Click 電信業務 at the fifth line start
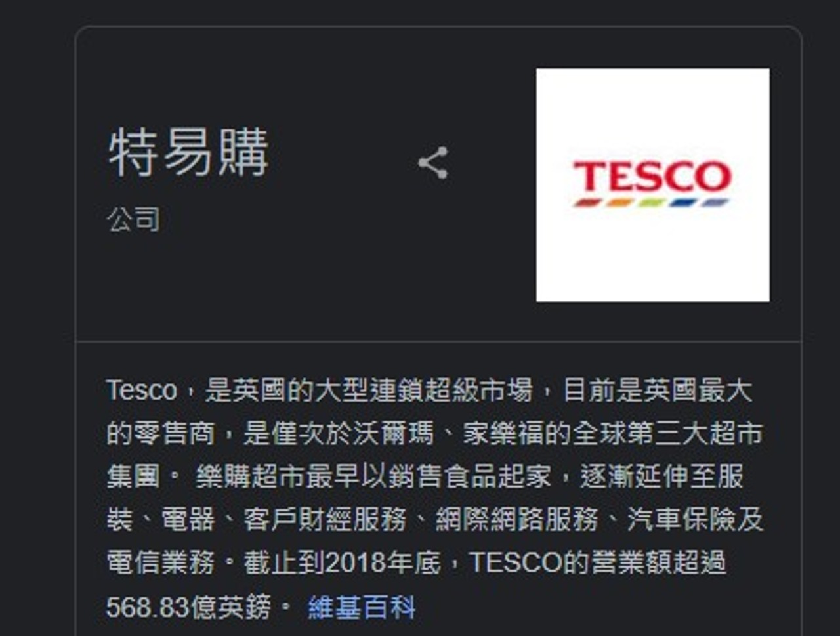Image resolution: width=840 pixels, height=636 pixels. pyautogui.click(x=161, y=563)
